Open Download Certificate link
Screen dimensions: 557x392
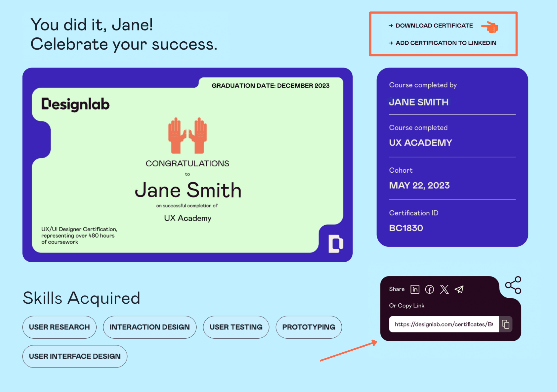point(434,25)
